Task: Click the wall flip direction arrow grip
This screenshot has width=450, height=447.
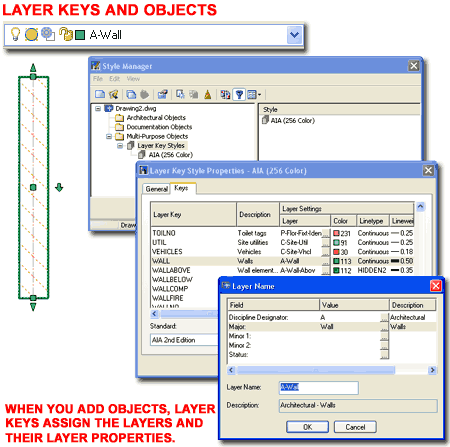Action: [59, 187]
